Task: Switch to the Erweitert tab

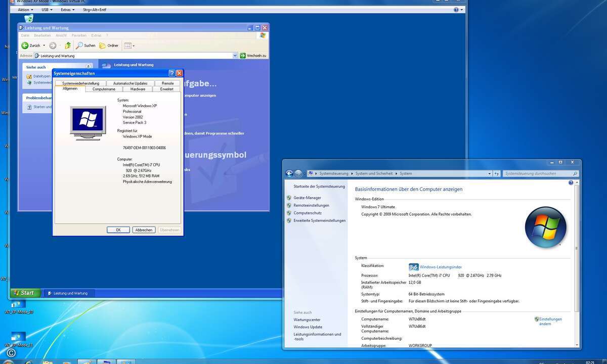Action: coord(167,89)
